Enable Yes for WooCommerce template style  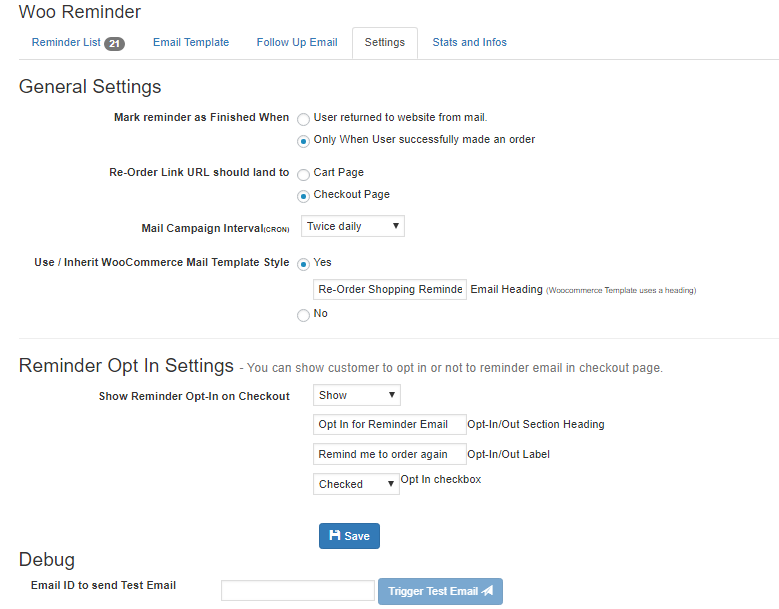coord(304,264)
